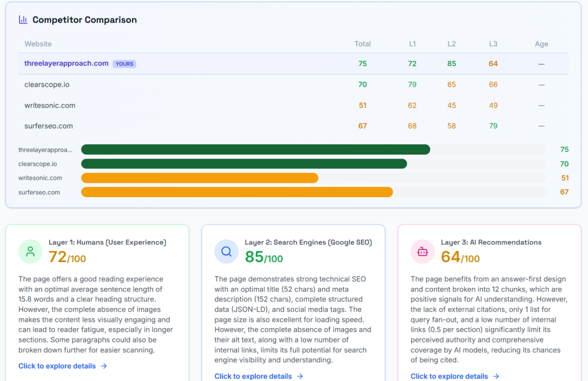Open Layer 1 'Click to explore details' link
The height and width of the screenshot is (381, 588).
(57, 366)
